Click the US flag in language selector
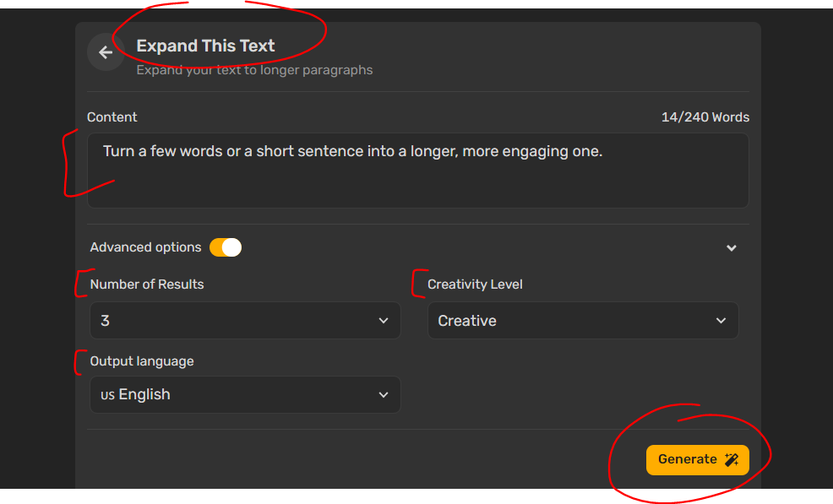Screen dimensions: 833x504 (107, 394)
